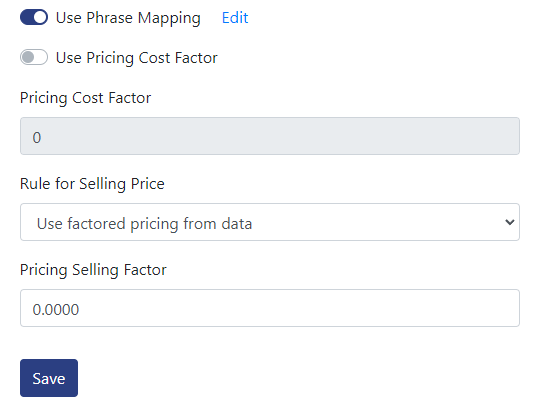Click the 'Use Phrase Mapping' label text

[128, 18]
